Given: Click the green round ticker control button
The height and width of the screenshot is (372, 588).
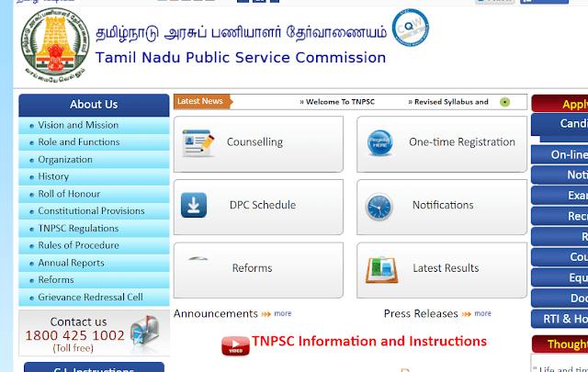Looking at the screenshot, I should pyautogui.click(x=504, y=102).
